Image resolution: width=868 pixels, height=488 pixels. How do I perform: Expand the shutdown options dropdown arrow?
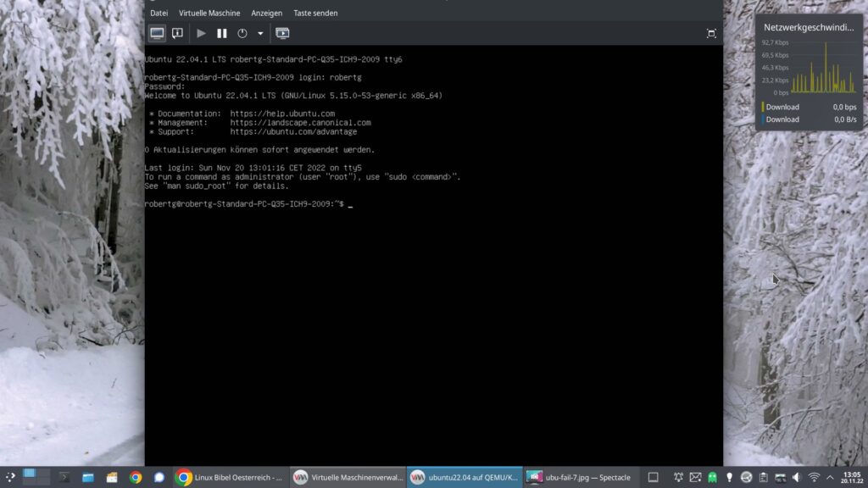coord(260,33)
